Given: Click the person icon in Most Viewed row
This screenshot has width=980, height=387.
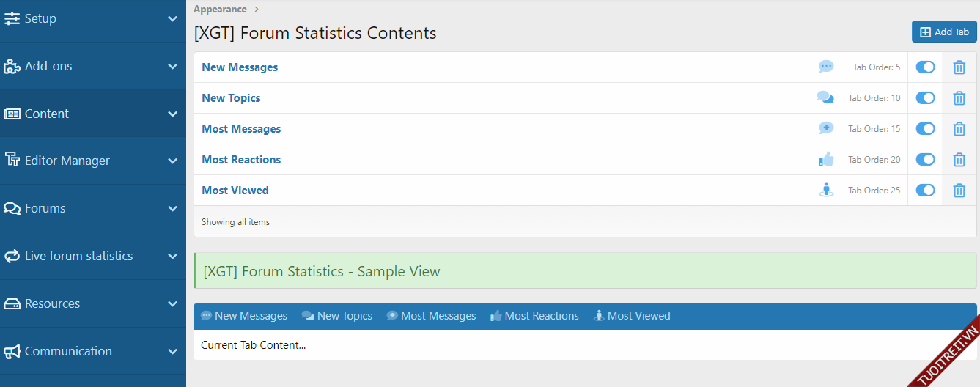Looking at the screenshot, I should coord(826,190).
